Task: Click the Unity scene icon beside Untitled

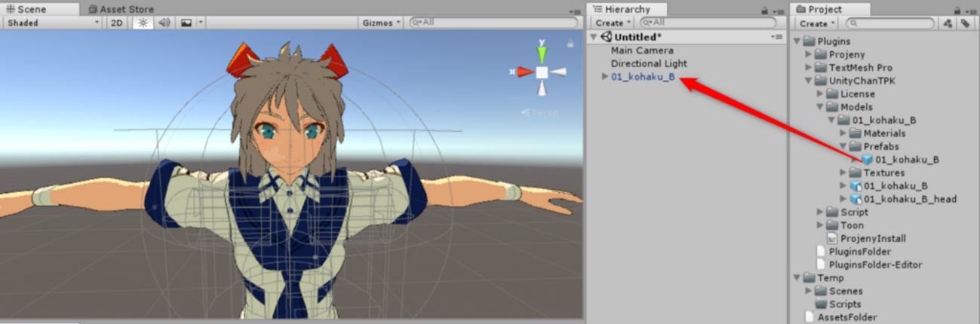Action: tap(606, 37)
